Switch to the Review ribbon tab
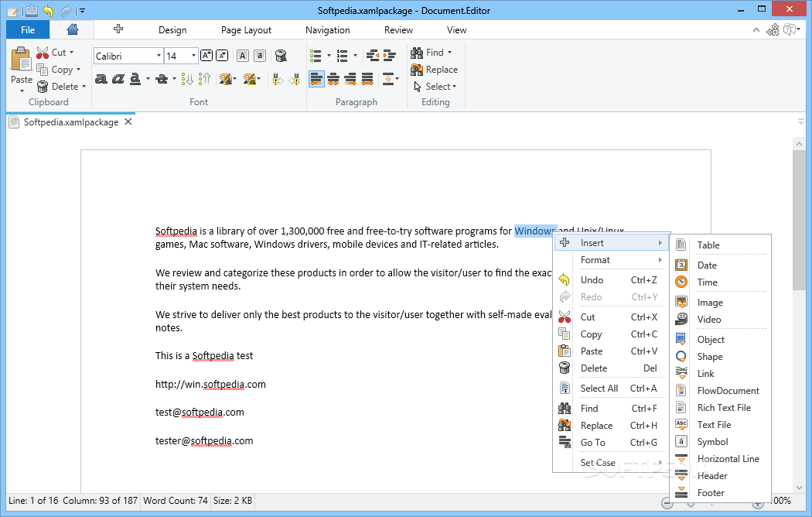The image size is (812, 517). (399, 30)
